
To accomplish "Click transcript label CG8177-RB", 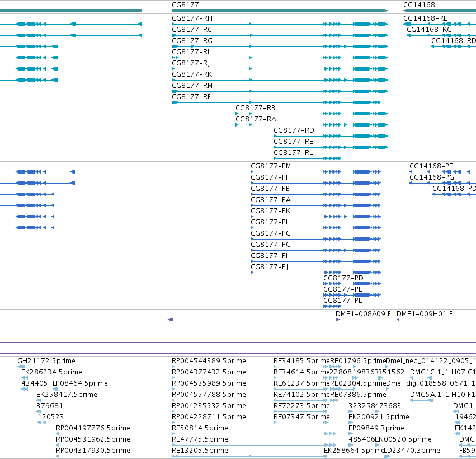I will pos(255,108).
